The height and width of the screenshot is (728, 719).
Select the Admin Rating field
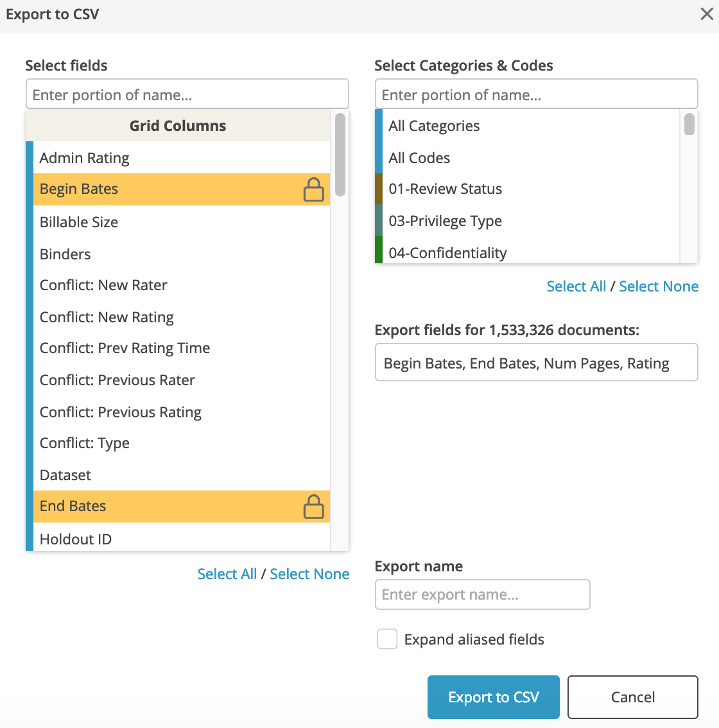coord(182,157)
